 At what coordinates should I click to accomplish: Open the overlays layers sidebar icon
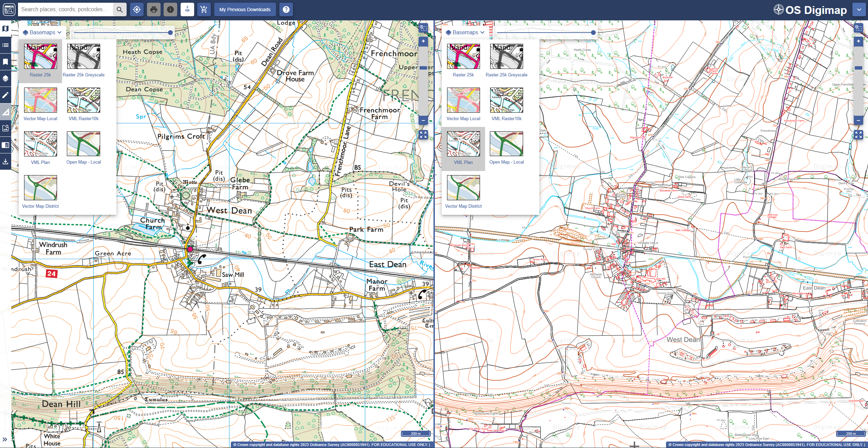click(5, 78)
